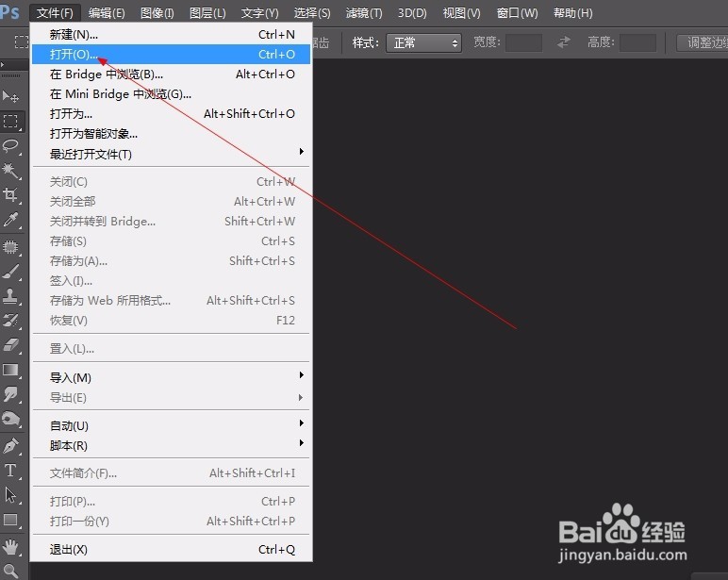Click the toolbox collapse arrow at top
The width and height of the screenshot is (728, 580).
(3, 64)
